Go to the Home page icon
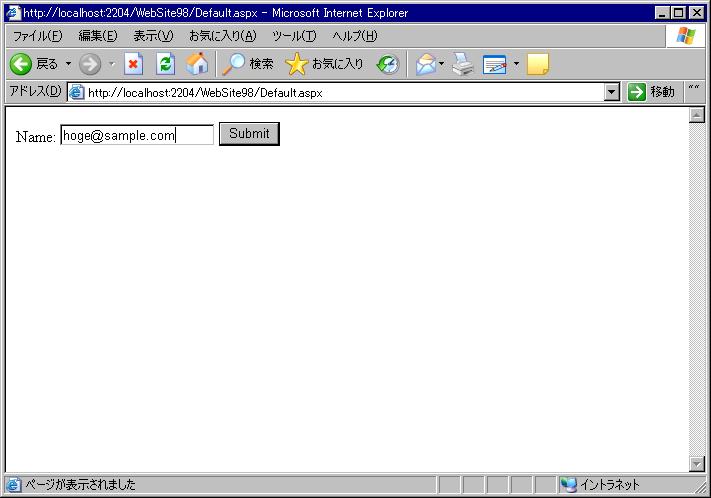 197,64
